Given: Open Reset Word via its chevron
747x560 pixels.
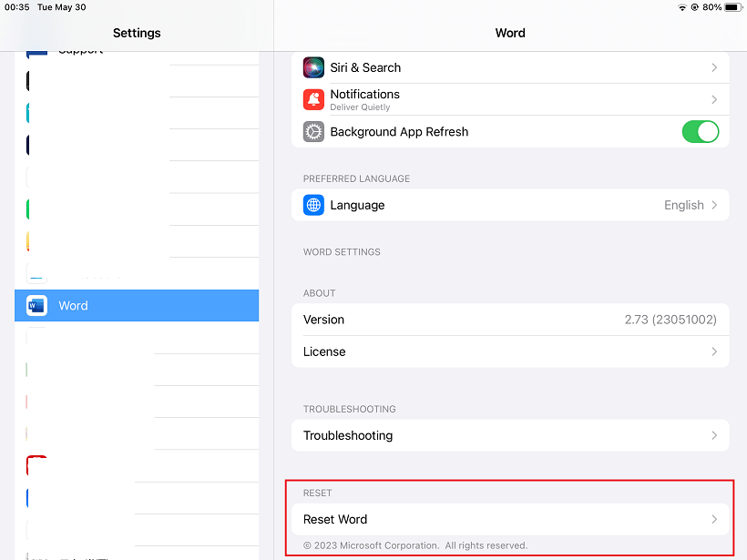Looking at the screenshot, I should coord(714,519).
